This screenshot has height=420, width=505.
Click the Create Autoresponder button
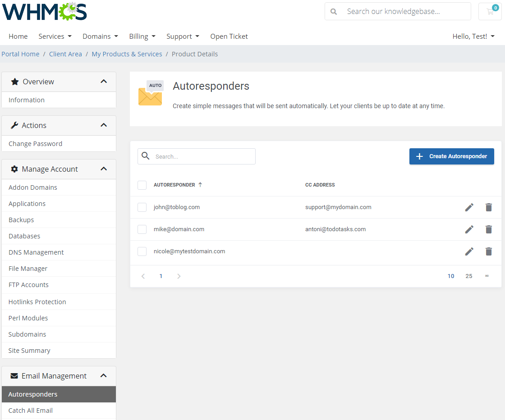click(451, 156)
